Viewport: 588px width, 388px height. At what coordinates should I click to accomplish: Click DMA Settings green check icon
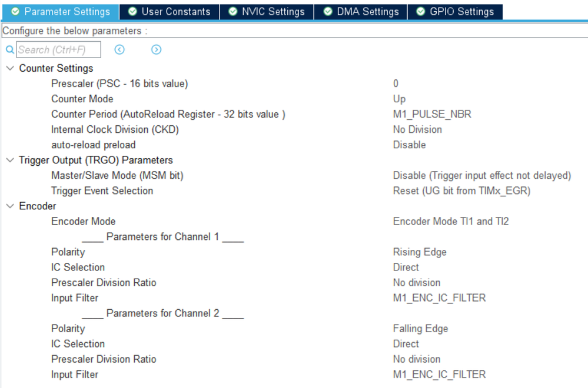point(328,12)
